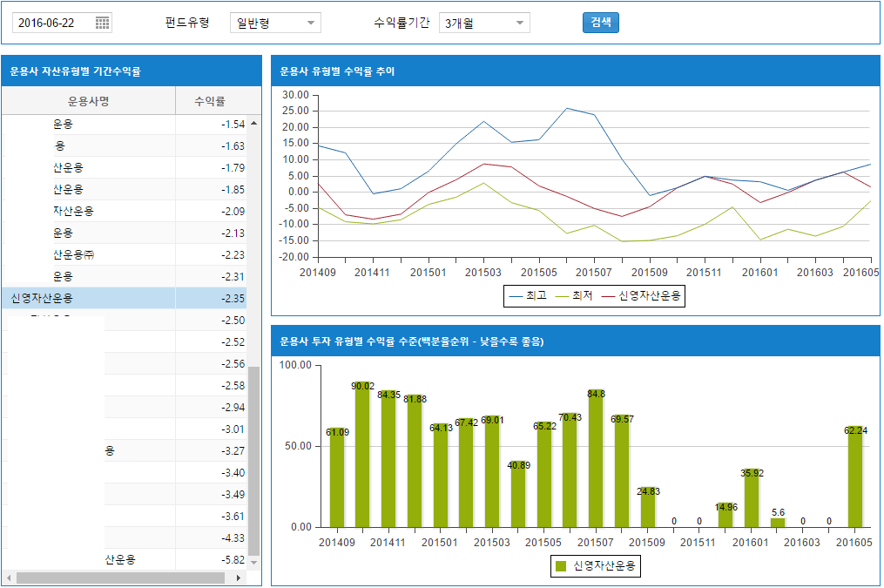Image resolution: width=884 pixels, height=588 pixels.
Task: Click the bar labeled 62.24 for 201605
Action: coord(856,479)
